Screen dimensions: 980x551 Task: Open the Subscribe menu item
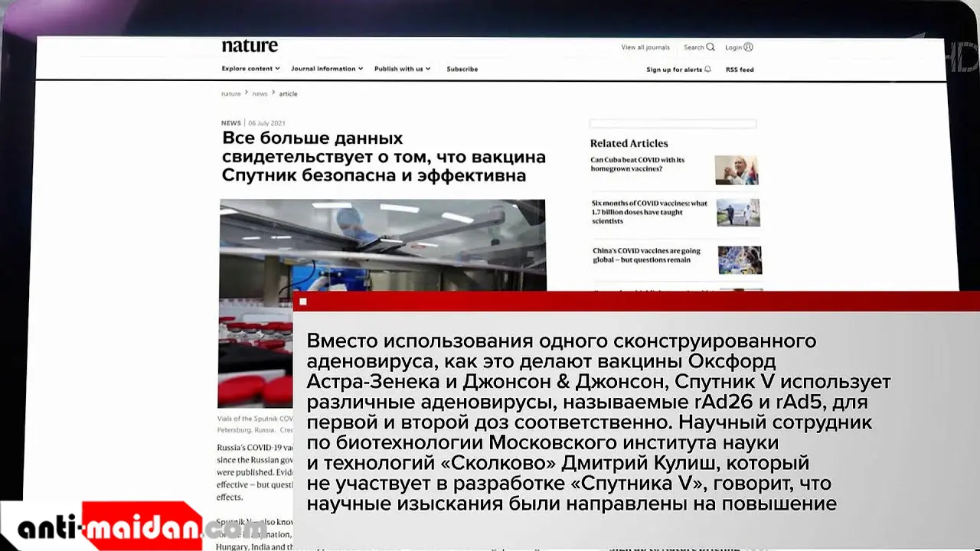462,69
